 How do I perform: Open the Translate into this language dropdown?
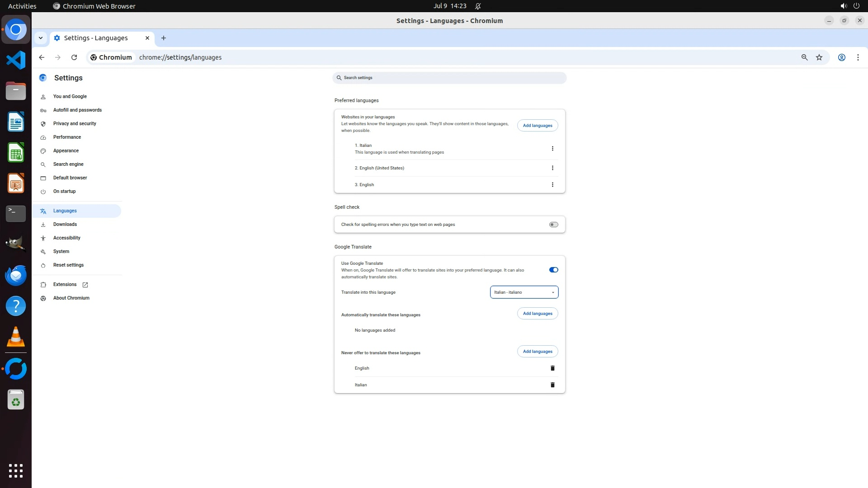coord(524,292)
